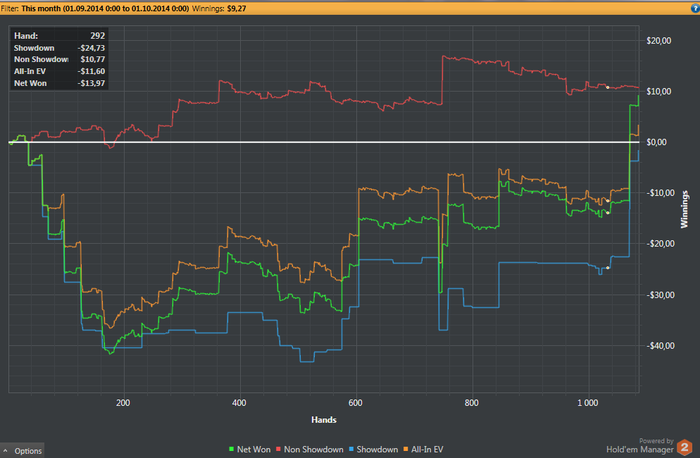Image resolution: width=700 pixels, height=458 pixels.
Task: Click the -$30,00 y-axis label
Action: click(660, 295)
